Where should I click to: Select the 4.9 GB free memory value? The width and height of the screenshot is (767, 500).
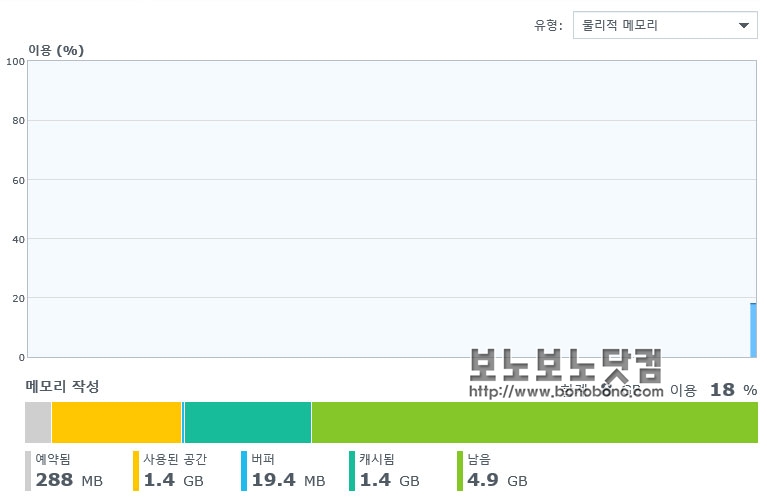[497, 480]
